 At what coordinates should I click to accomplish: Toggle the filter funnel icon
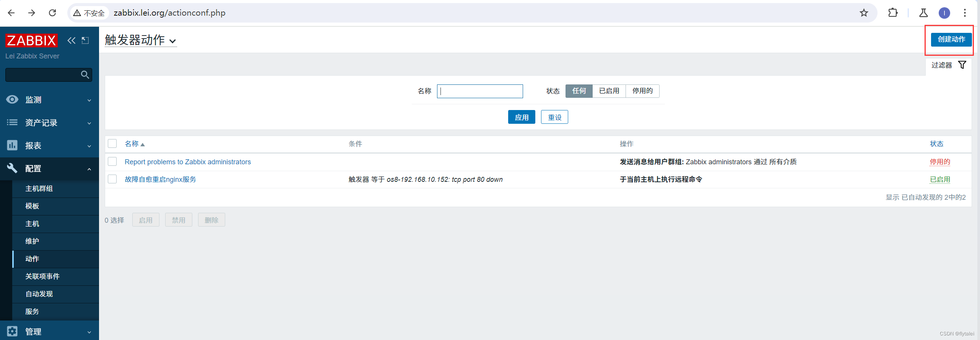click(962, 65)
